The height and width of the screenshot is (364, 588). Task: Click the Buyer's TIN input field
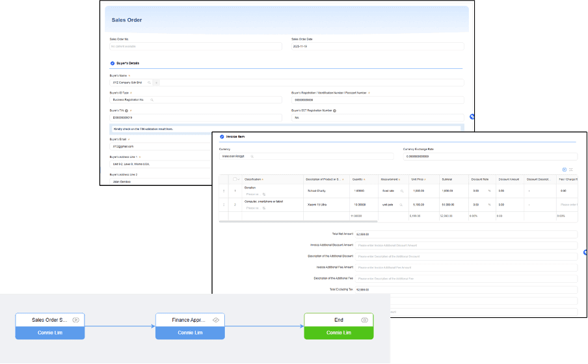(x=195, y=118)
